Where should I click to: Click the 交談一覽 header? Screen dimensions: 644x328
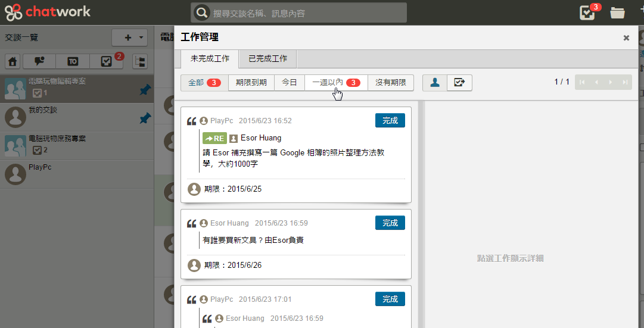pos(21,38)
